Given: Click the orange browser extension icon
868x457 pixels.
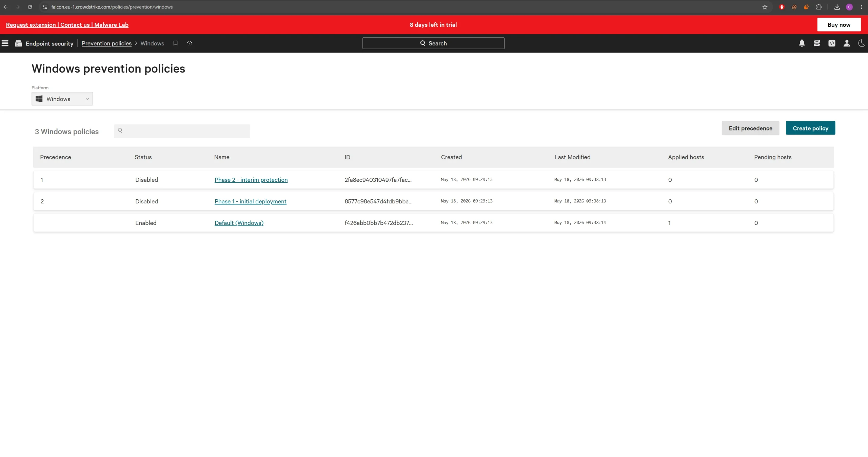Looking at the screenshot, I should (806, 7).
